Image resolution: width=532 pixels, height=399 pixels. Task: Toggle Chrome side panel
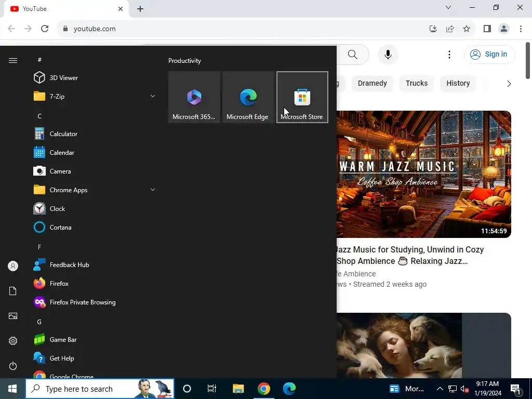coord(487,29)
